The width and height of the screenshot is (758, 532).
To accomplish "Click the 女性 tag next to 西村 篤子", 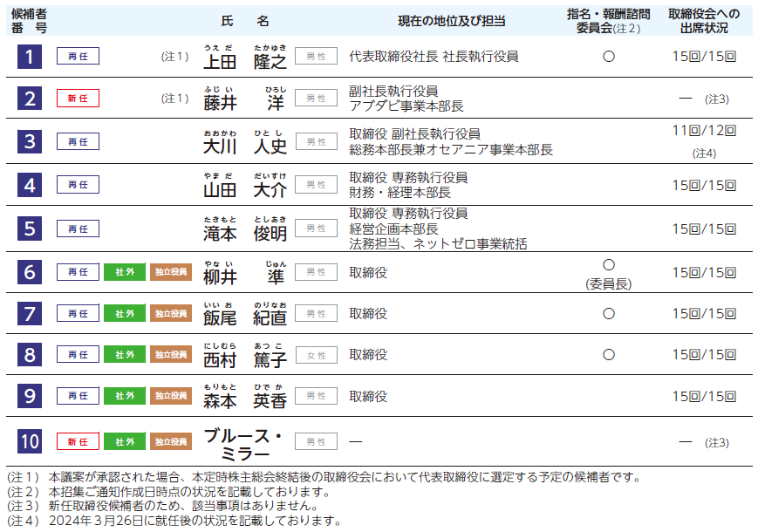I will coord(316,355).
